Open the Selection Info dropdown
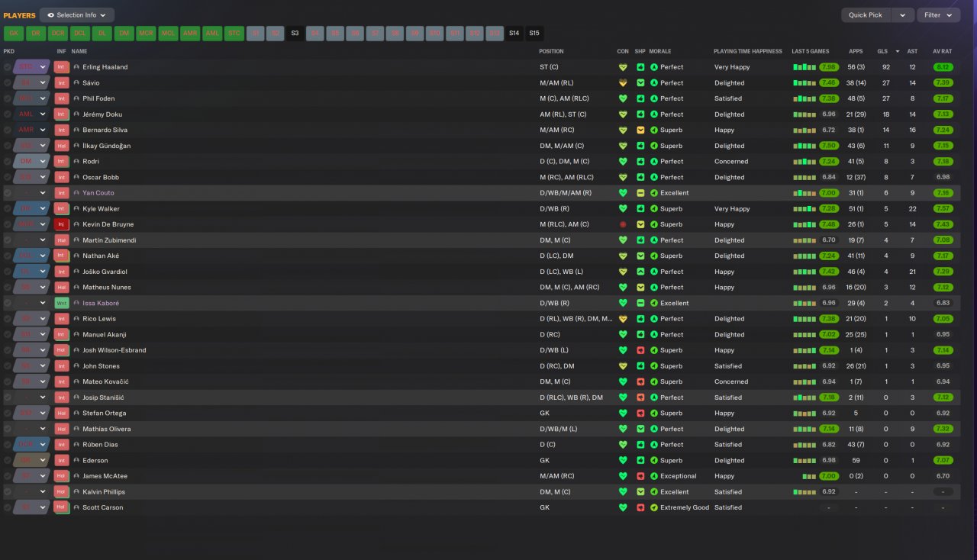The width and height of the screenshot is (977, 560). 77,15
